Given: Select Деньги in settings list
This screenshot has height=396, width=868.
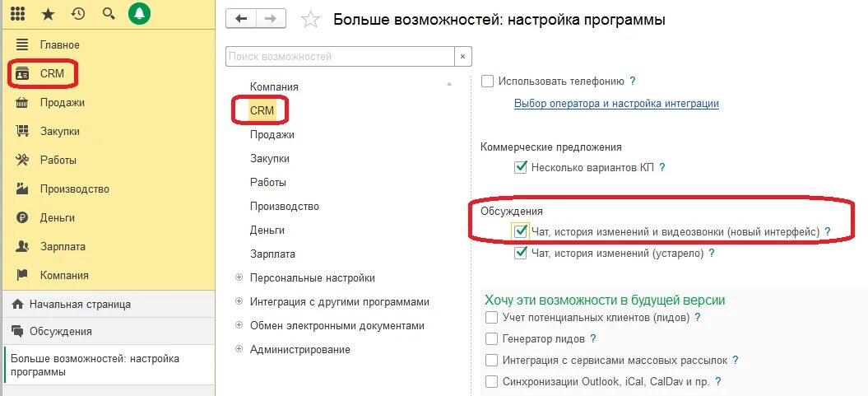Looking at the screenshot, I should (267, 230).
